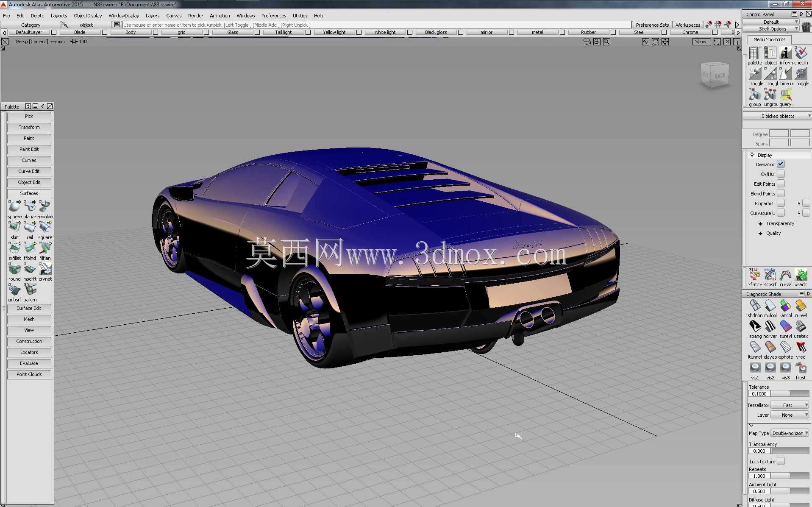Apply the vis1 visualization shader

click(755, 368)
